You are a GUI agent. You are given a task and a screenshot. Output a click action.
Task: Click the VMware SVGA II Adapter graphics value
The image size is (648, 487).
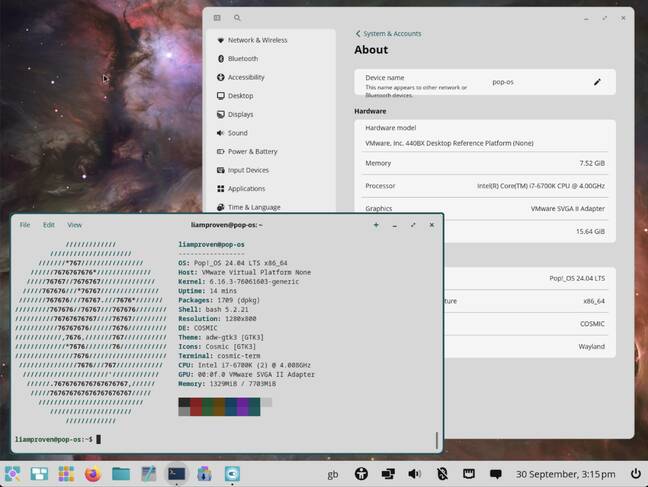pos(567,209)
